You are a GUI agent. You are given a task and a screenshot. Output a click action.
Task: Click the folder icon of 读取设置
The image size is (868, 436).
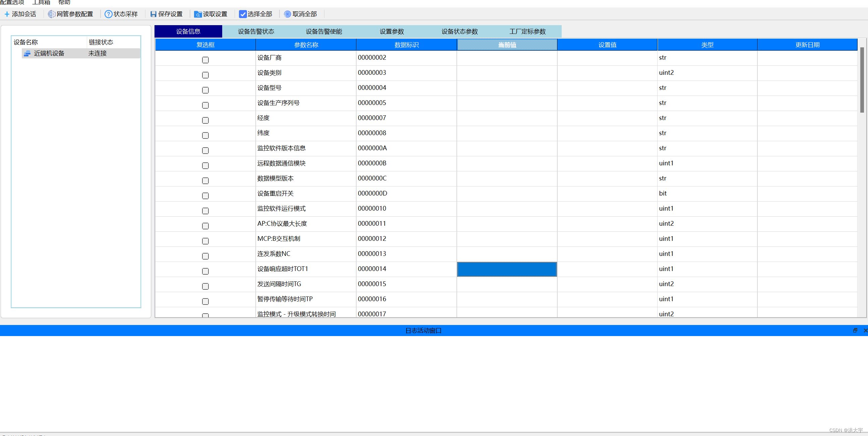click(198, 14)
